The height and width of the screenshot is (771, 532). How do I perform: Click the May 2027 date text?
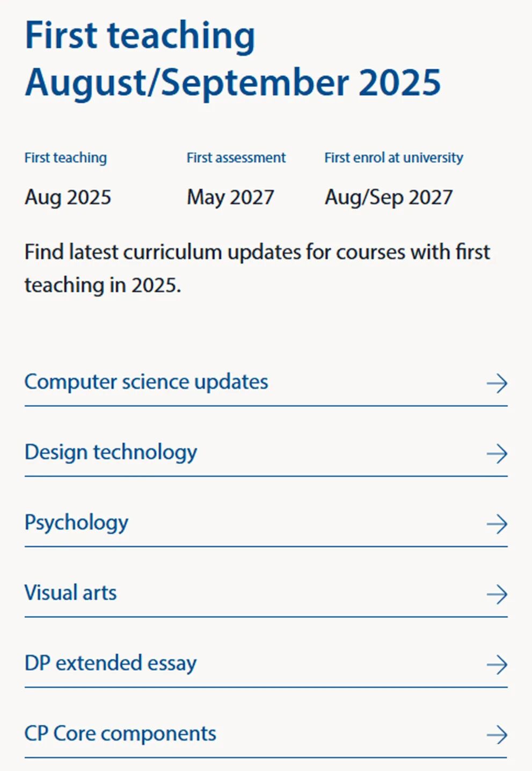(x=230, y=197)
